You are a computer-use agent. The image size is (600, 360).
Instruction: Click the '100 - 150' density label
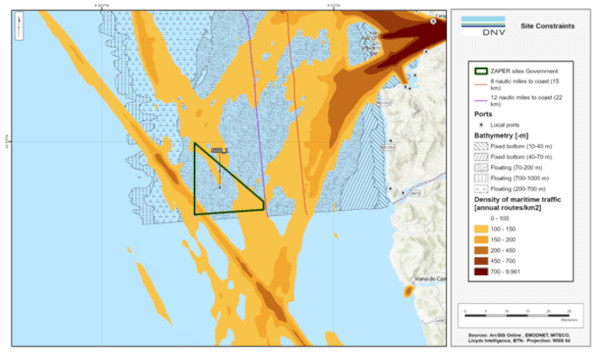click(x=503, y=229)
